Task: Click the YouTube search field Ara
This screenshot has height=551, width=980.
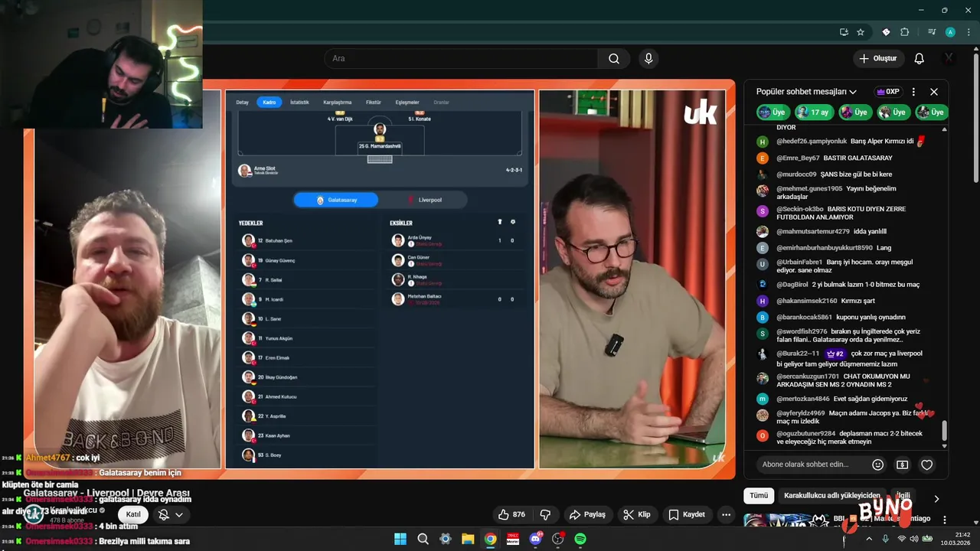Action: click(461, 58)
